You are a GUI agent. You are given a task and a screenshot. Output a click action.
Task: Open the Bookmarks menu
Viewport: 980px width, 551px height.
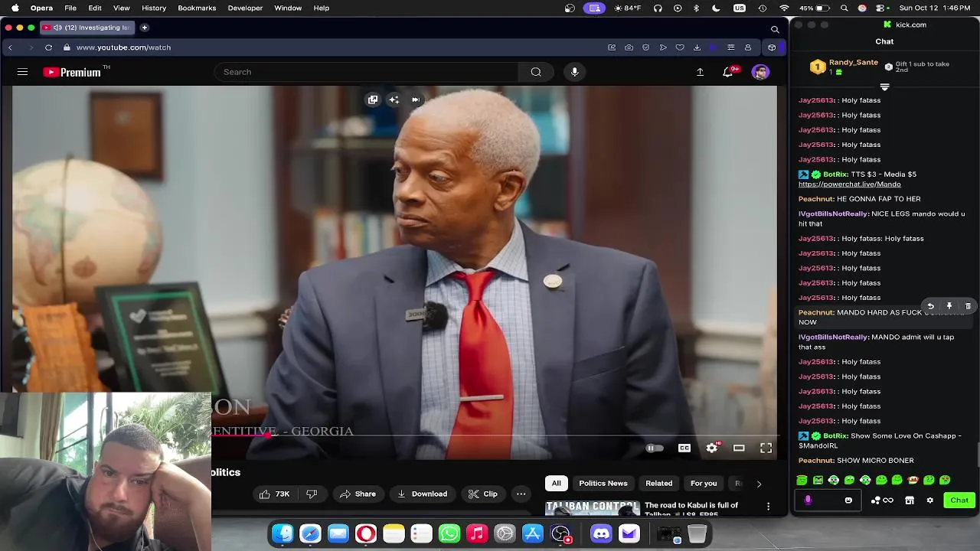coord(197,8)
